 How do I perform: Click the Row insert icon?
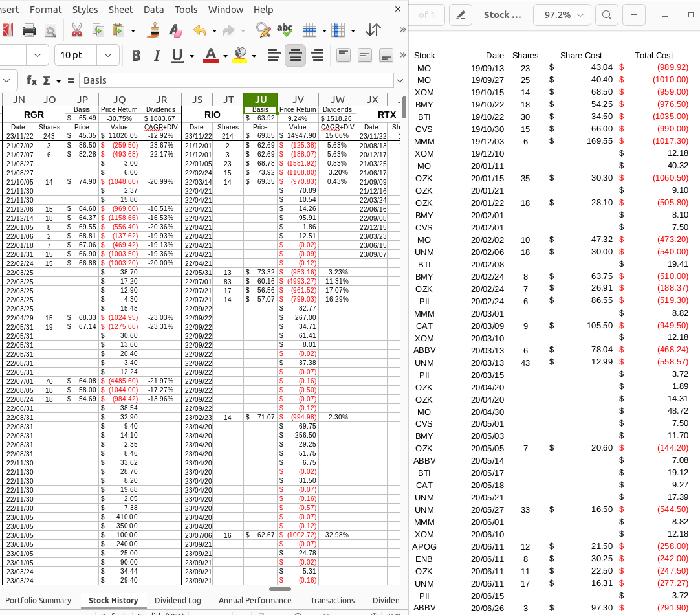click(x=309, y=30)
